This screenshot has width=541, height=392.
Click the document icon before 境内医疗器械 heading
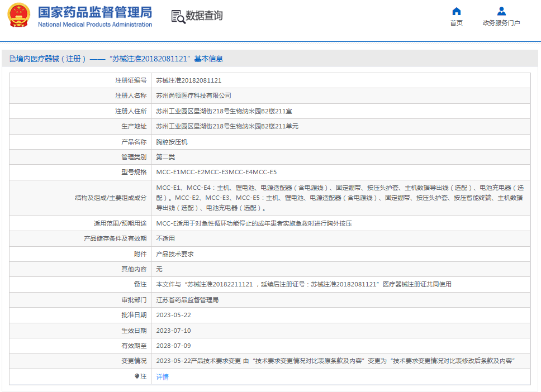(12, 59)
